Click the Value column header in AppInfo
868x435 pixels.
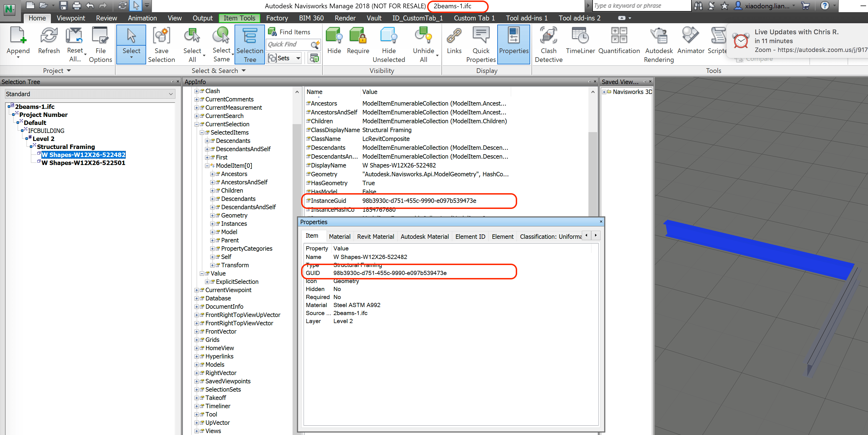click(x=370, y=92)
